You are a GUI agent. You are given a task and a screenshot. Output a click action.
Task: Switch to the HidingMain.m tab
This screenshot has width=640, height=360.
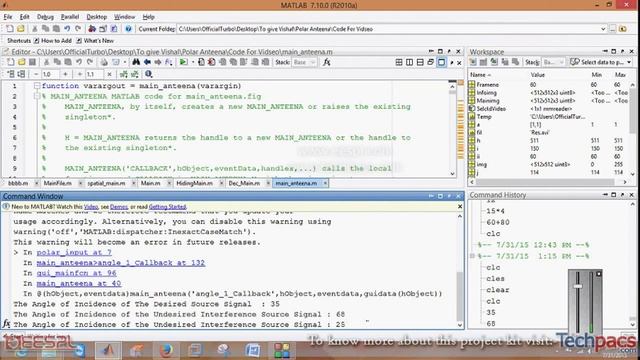(194, 183)
